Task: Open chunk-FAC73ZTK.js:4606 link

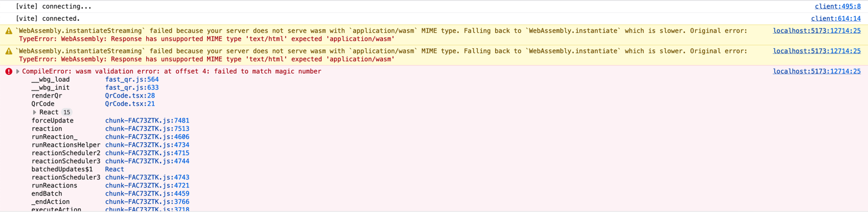Action: 147,136
